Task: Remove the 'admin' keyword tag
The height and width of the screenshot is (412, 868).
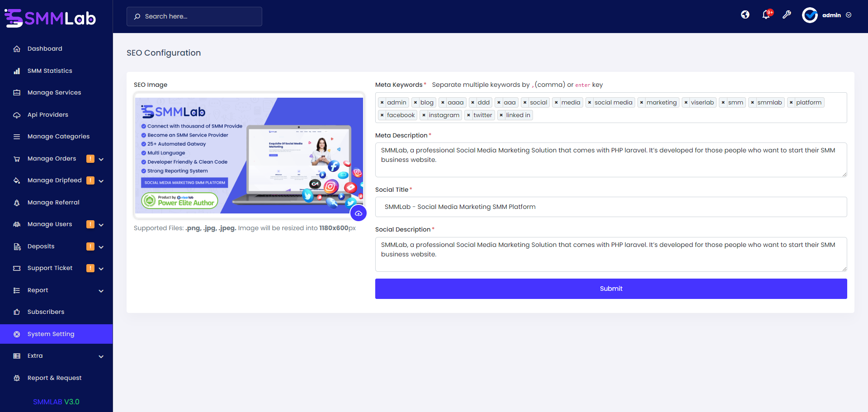Action: point(382,103)
